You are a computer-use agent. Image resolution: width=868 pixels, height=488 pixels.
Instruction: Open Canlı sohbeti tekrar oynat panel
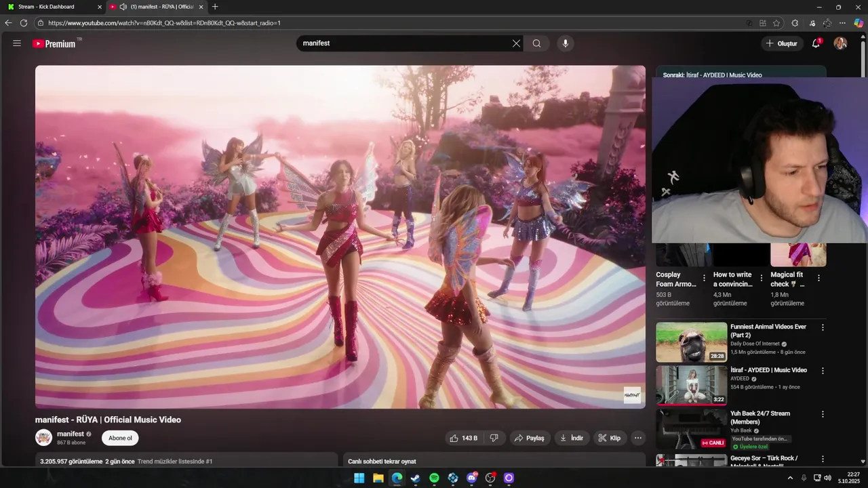[494, 461]
